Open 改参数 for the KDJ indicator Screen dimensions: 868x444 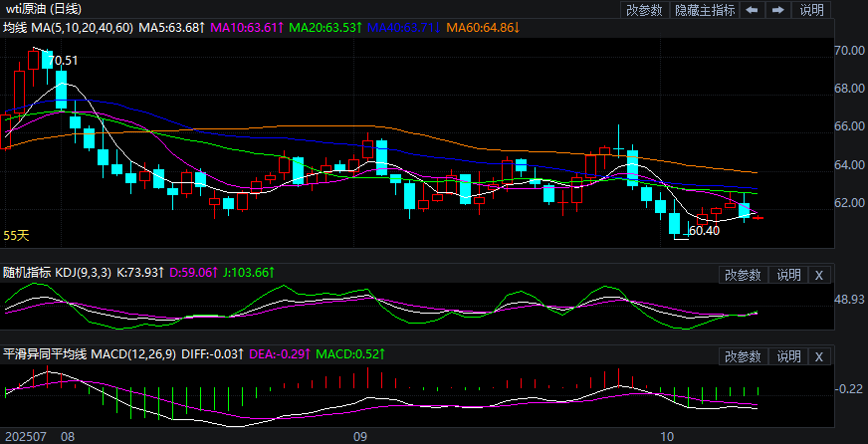point(743,275)
